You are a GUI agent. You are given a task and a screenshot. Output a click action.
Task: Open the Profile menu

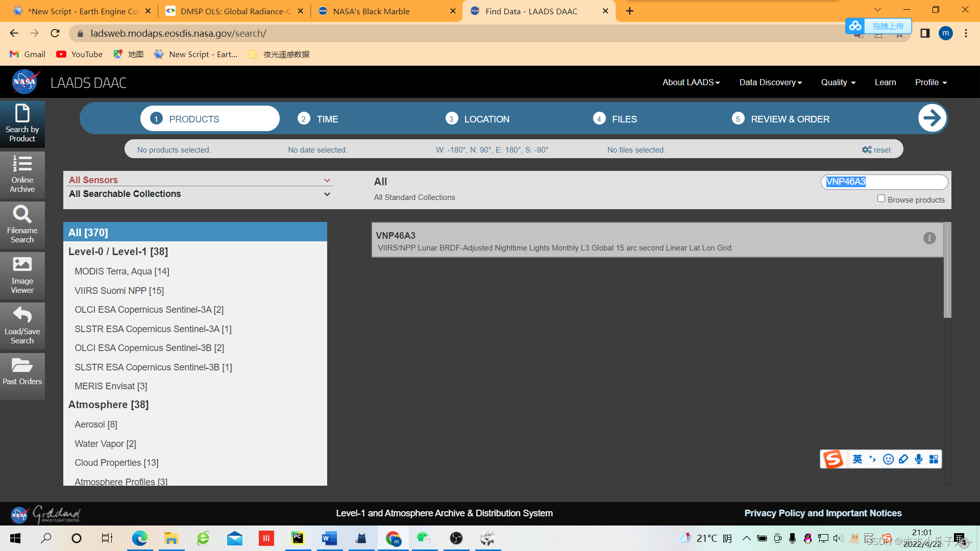pyautogui.click(x=930, y=82)
